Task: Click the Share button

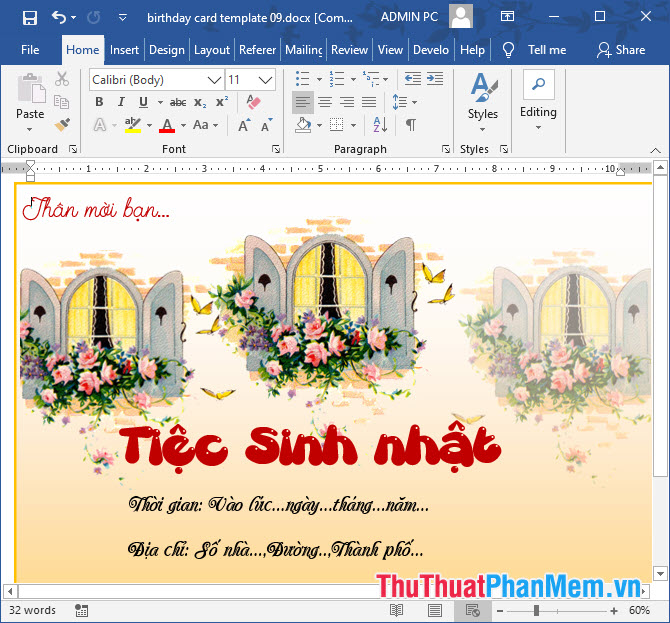Action: [x=621, y=50]
